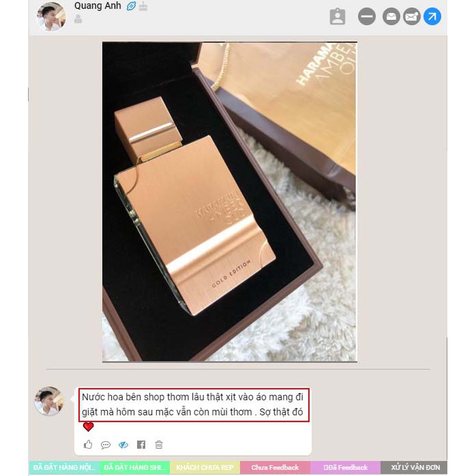Apply the Chưa Feedback pink label
The height and width of the screenshot is (476, 476).
click(275, 467)
